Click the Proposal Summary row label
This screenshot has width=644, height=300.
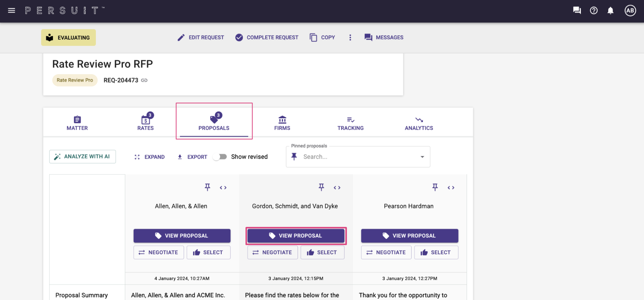click(82, 295)
